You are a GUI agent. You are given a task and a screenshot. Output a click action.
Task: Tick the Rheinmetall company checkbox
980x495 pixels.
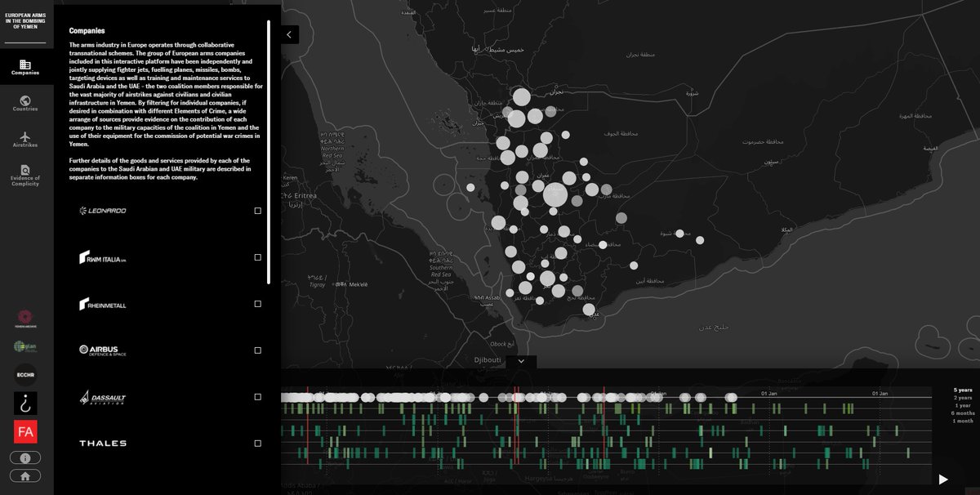tap(258, 304)
